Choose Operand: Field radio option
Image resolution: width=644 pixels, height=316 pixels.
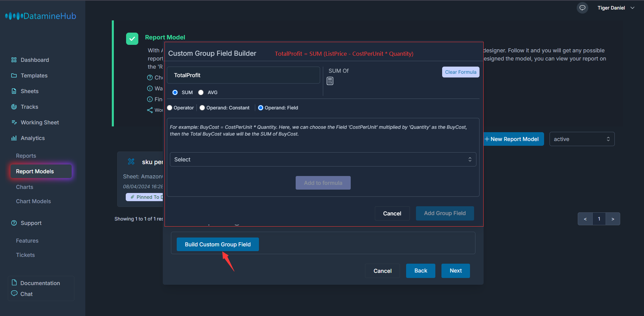pos(261,108)
